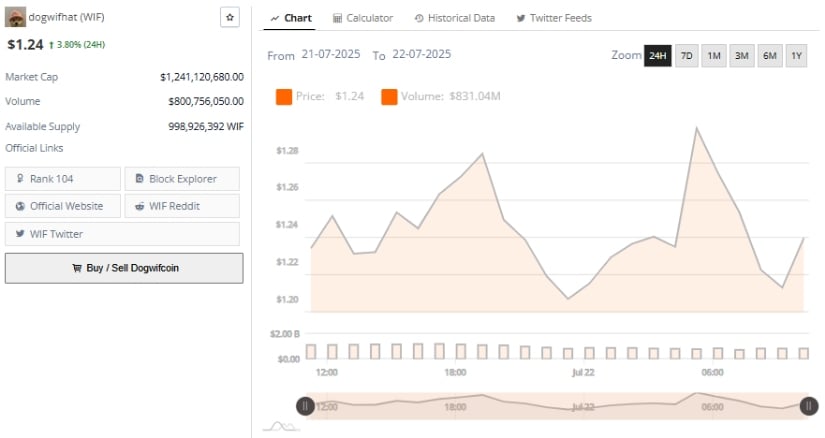Click the To date field 22-07-2025

coord(421,54)
